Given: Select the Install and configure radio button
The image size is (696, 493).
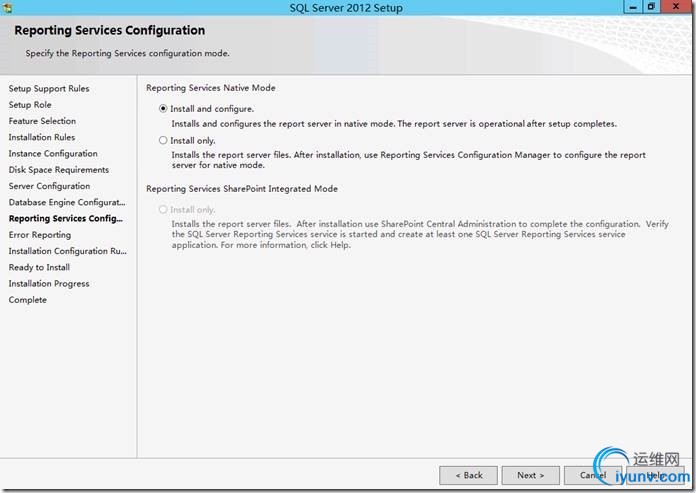Looking at the screenshot, I should pos(163,108).
